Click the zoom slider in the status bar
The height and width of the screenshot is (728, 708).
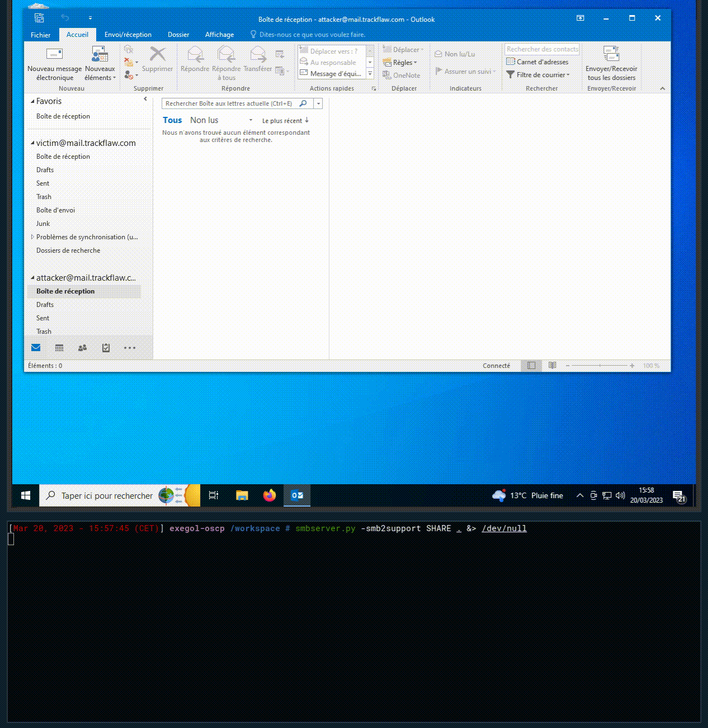click(x=600, y=366)
